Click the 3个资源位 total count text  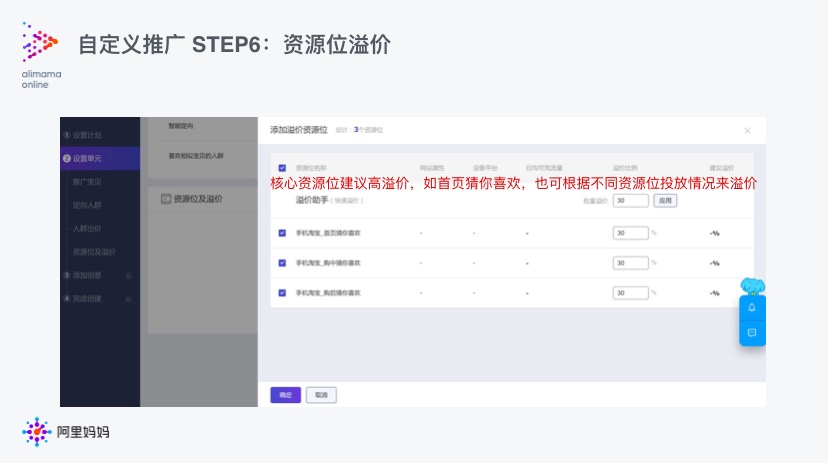[368, 130]
